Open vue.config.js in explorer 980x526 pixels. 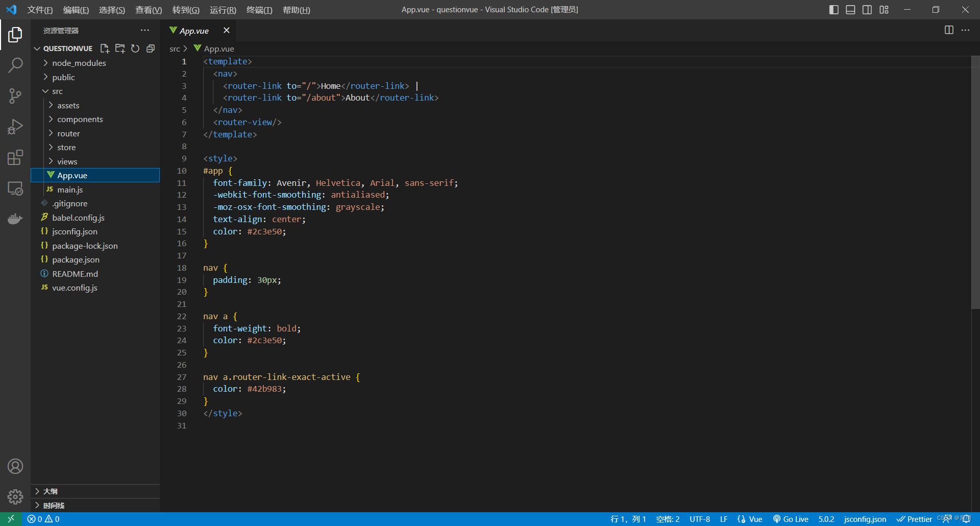[95, 288]
